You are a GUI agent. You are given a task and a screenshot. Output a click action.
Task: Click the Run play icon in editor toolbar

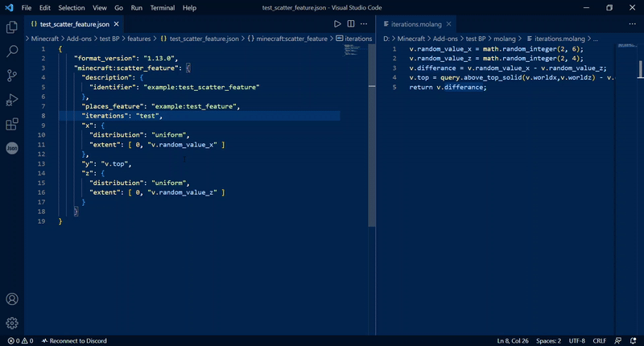[337, 24]
